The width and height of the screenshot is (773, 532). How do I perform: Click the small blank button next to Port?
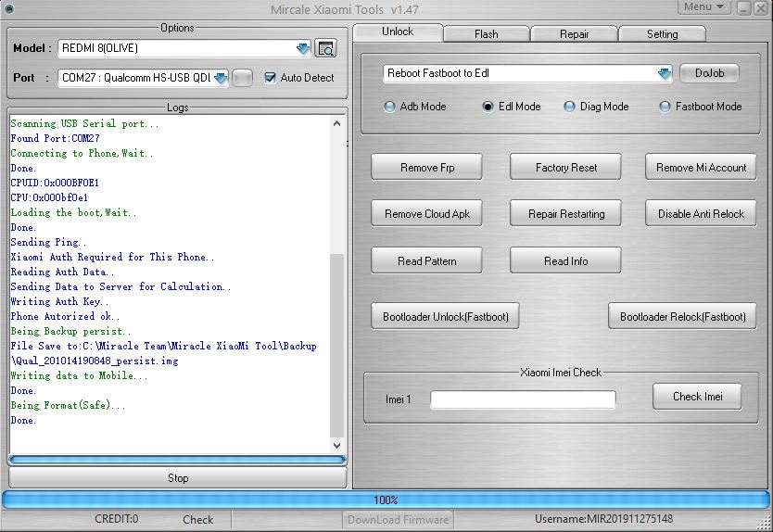tap(242, 78)
